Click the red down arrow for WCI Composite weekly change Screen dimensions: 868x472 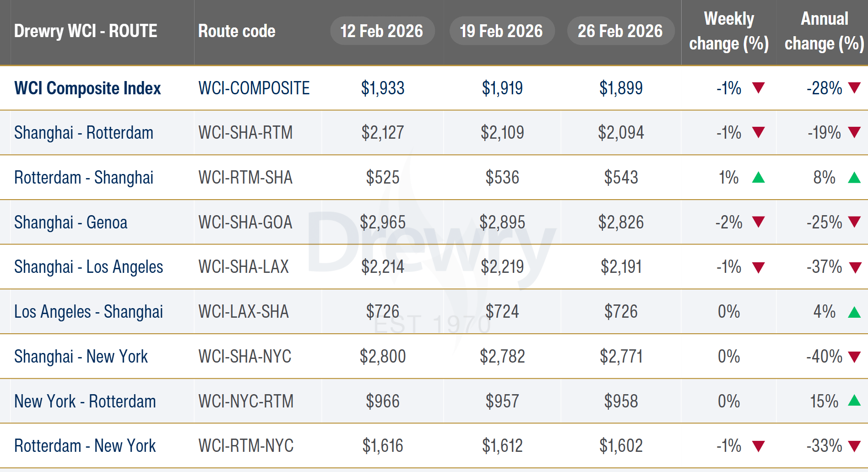758,87
